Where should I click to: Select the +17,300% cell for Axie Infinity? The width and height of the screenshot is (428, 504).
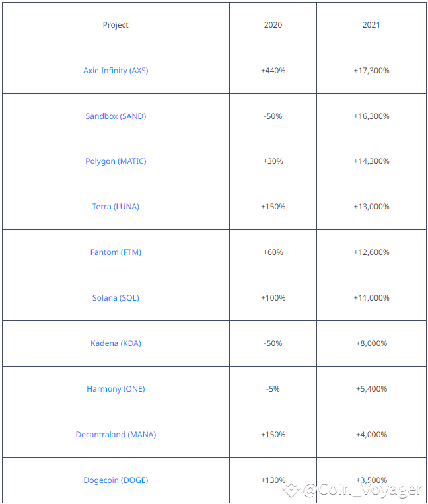tap(371, 71)
